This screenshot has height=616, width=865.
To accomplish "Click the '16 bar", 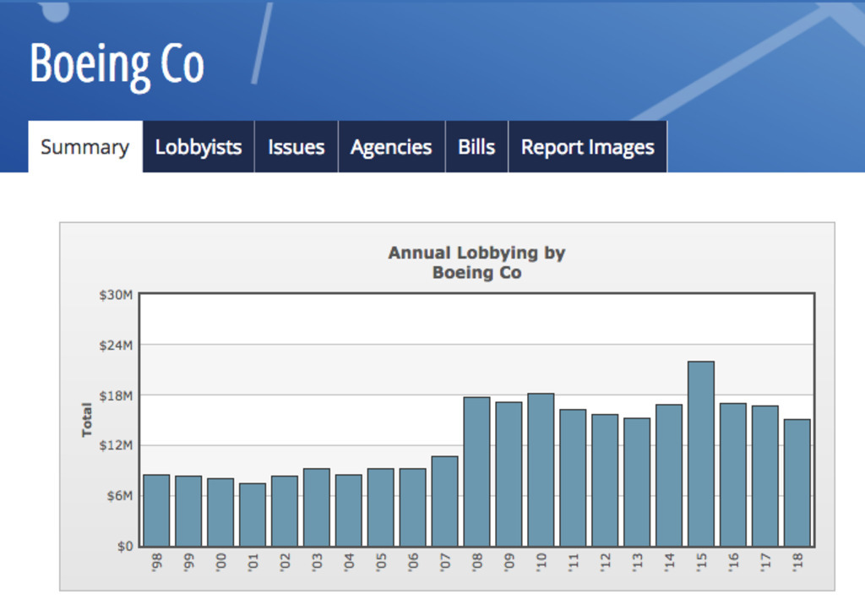I will (733, 475).
